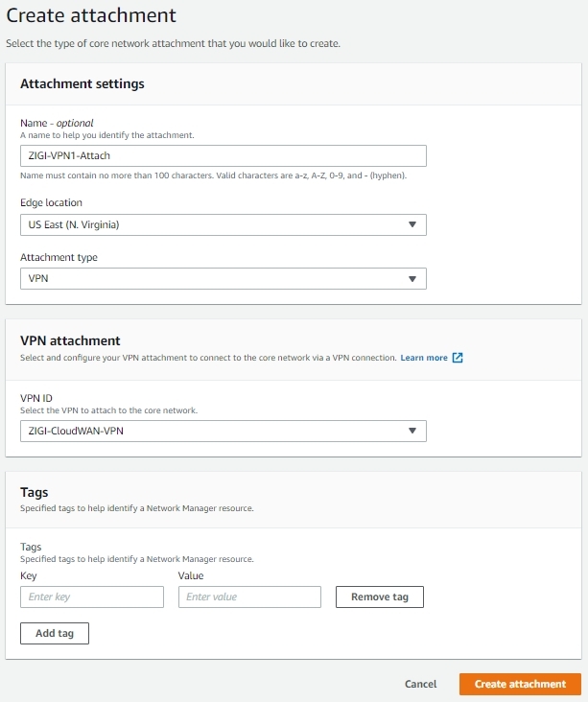Click the Attachment settings section heading
The height and width of the screenshot is (702, 588).
(x=82, y=83)
